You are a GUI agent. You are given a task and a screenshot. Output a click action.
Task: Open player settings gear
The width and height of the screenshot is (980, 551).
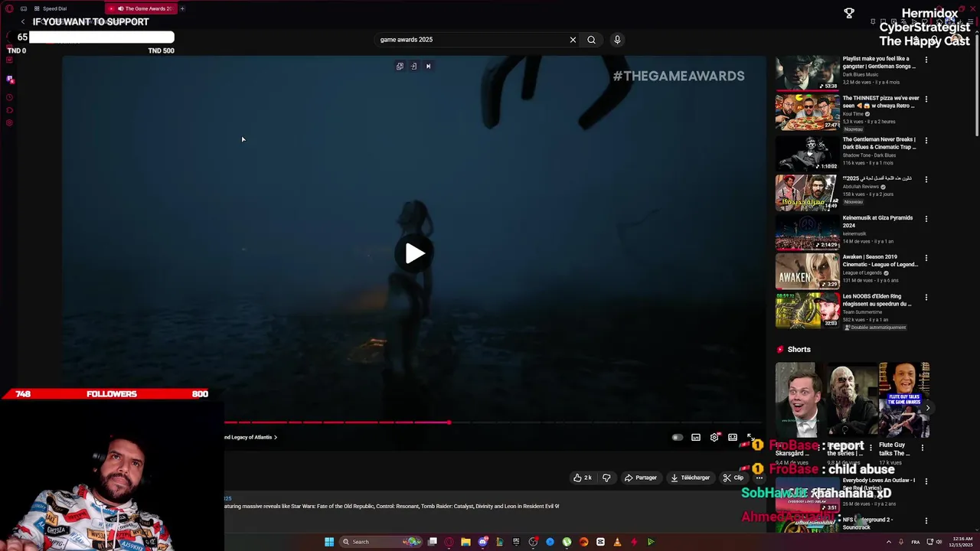(x=714, y=438)
